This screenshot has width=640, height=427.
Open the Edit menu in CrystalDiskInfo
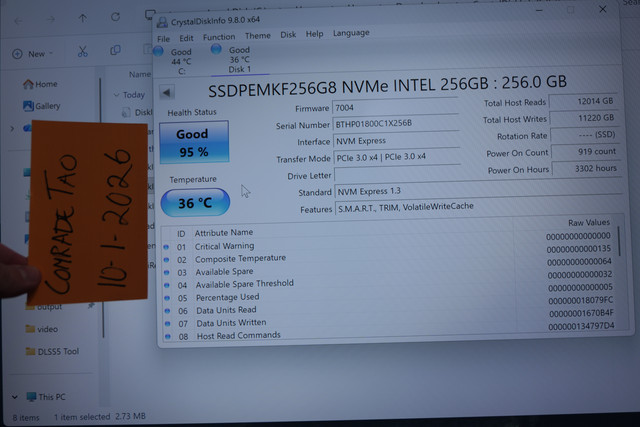pos(186,38)
